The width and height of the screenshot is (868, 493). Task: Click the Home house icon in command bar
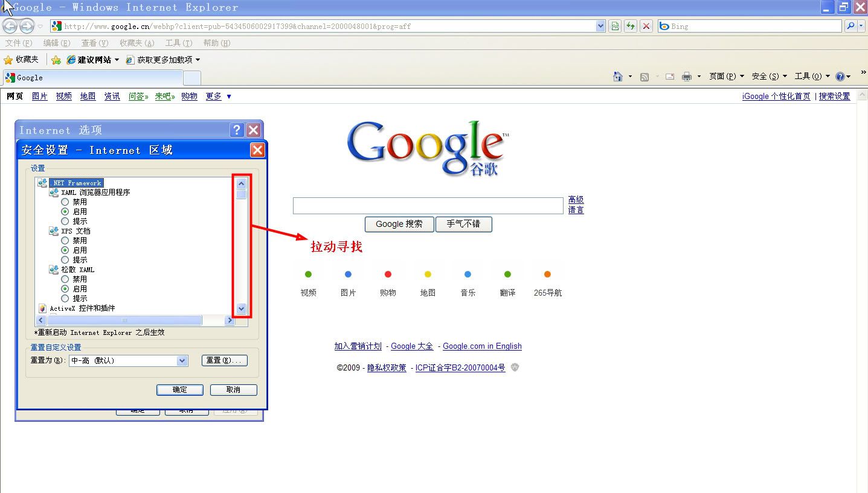[x=617, y=77]
